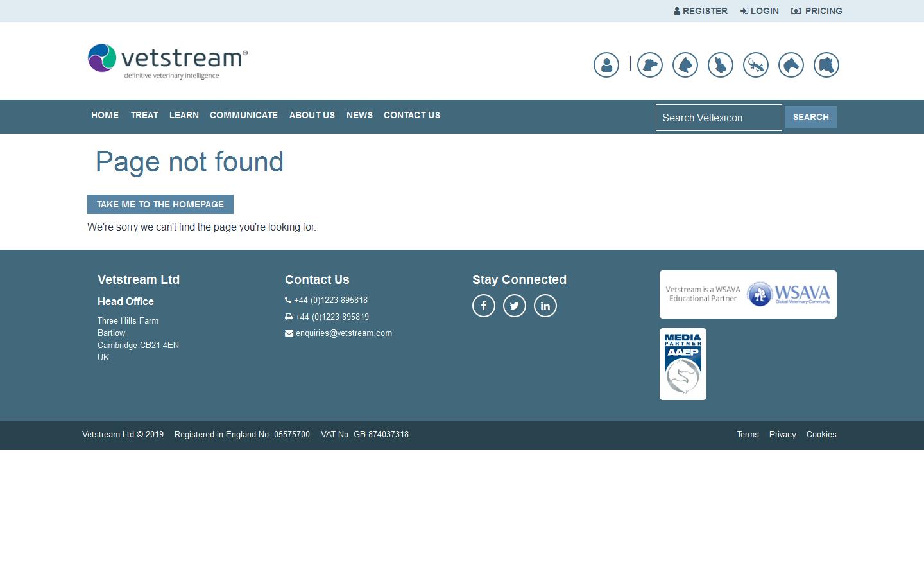Select the cat species icon

click(685, 65)
